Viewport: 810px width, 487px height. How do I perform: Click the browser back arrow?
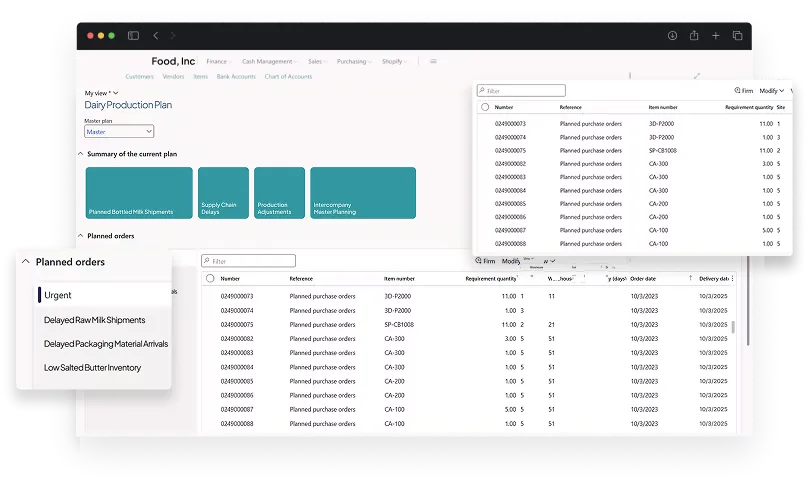click(155, 36)
